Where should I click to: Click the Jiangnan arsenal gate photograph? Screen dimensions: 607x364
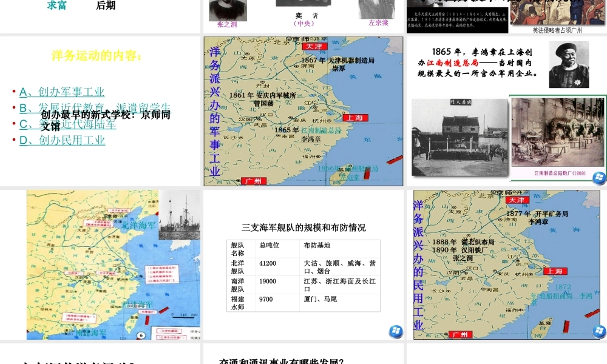point(459,138)
